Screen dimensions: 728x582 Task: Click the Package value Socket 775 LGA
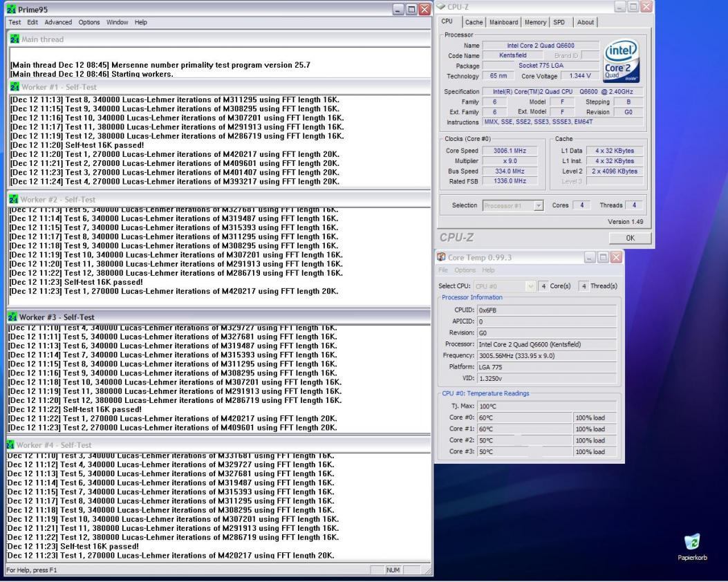point(541,66)
